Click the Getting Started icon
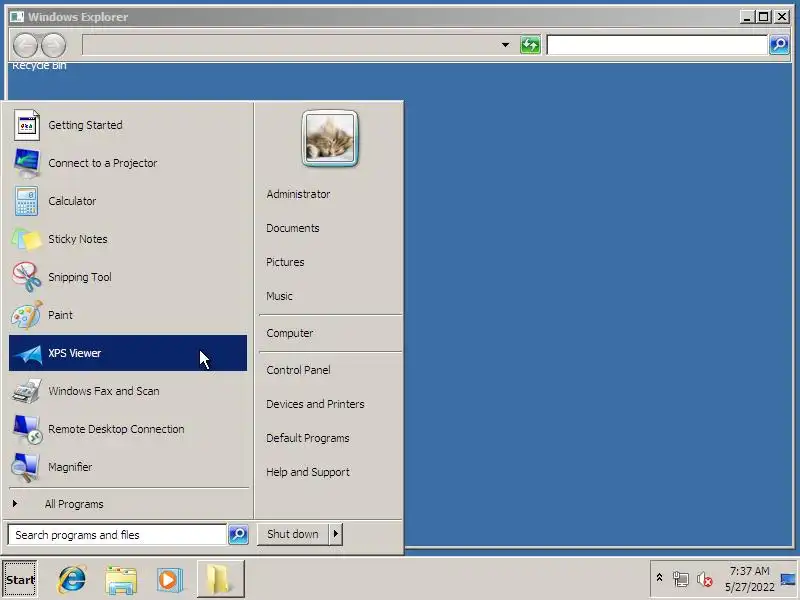This screenshot has height=600, width=800. click(x=27, y=125)
